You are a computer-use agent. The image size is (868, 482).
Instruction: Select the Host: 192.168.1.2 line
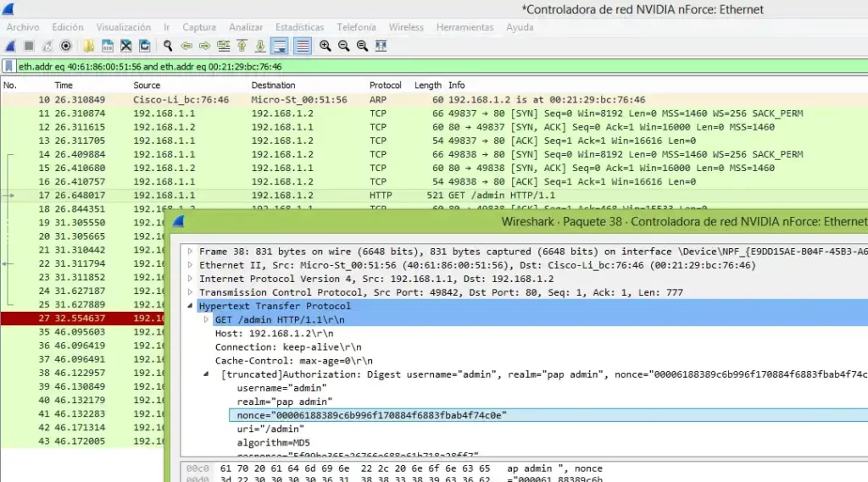[274, 333]
